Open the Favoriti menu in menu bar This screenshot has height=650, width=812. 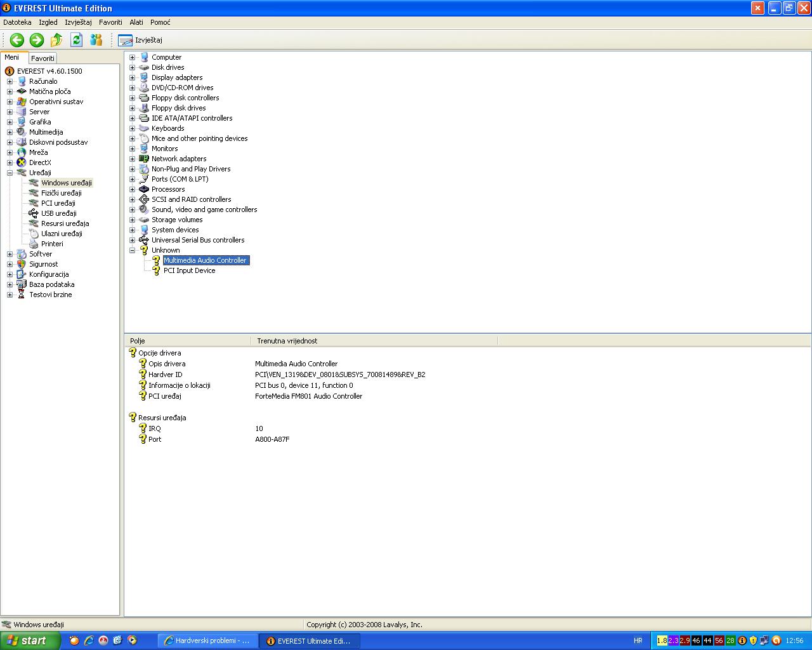point(110,22)
